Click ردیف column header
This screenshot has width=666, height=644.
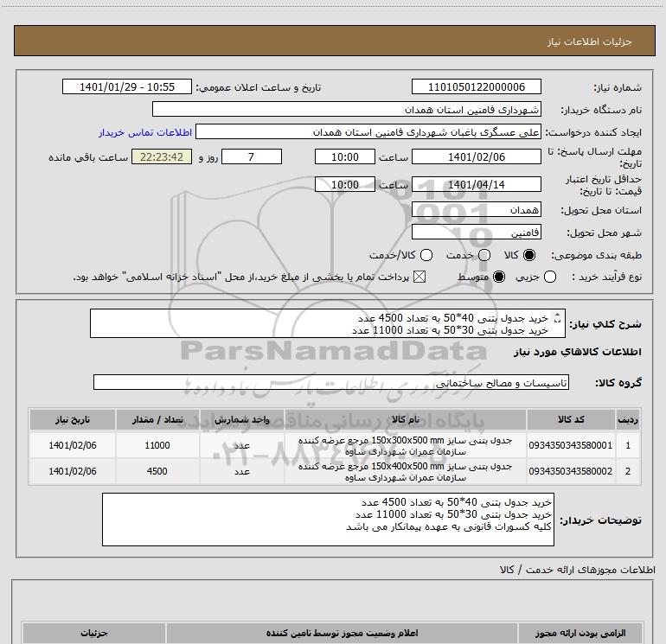[x=628, y=419]
